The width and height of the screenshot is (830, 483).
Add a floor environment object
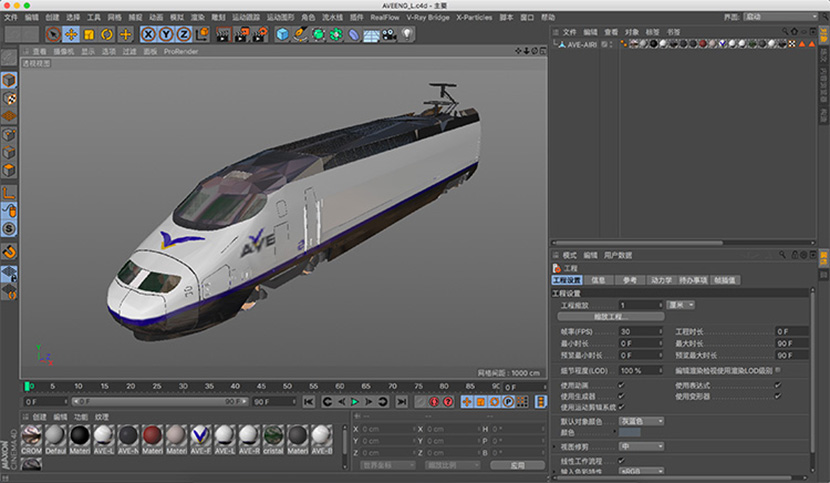point(371,34)
